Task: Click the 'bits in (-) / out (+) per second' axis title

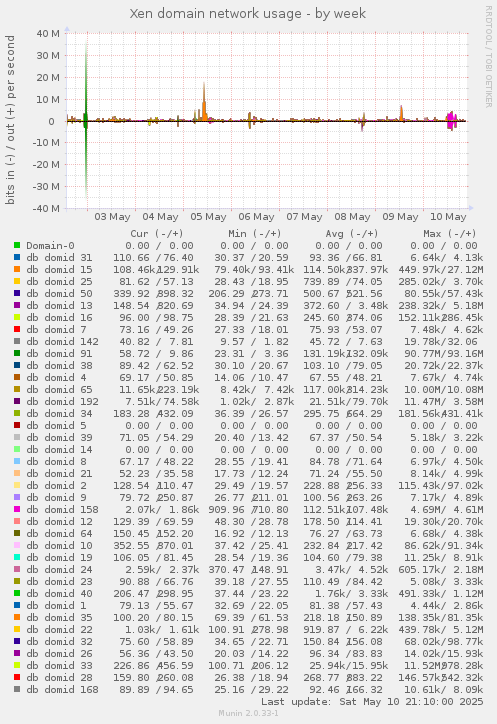Action: coord(10,120)
